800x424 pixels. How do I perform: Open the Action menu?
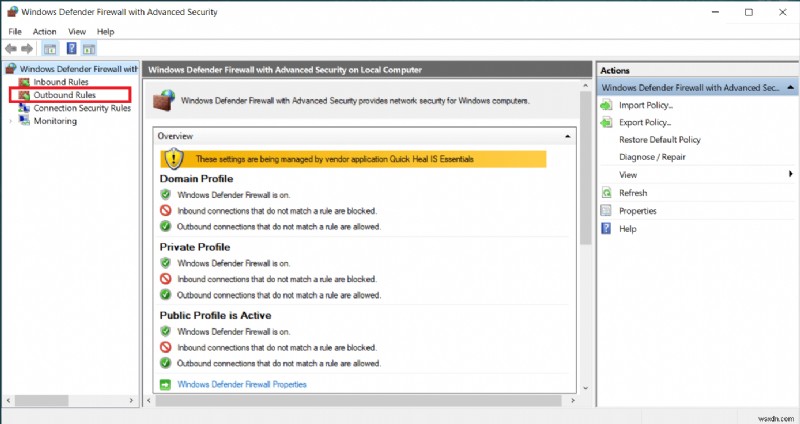click(44, 32)
